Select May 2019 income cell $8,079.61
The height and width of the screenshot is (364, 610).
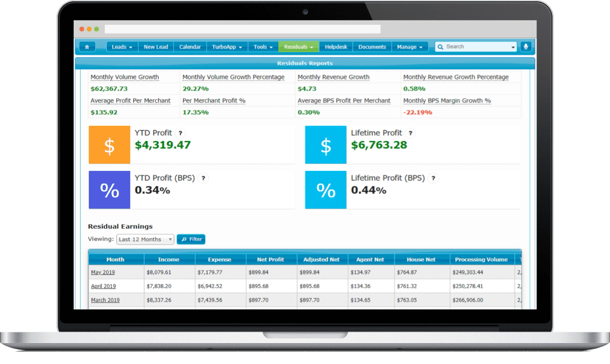[159, 273]
